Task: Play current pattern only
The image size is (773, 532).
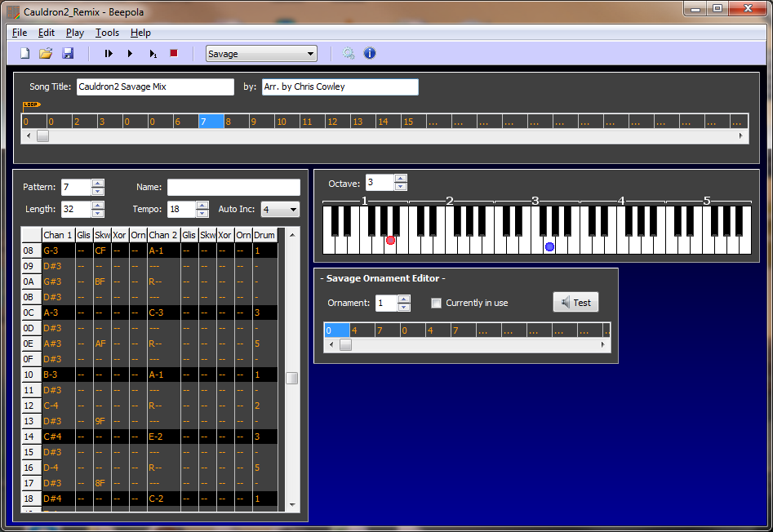Action: point(153,54)
